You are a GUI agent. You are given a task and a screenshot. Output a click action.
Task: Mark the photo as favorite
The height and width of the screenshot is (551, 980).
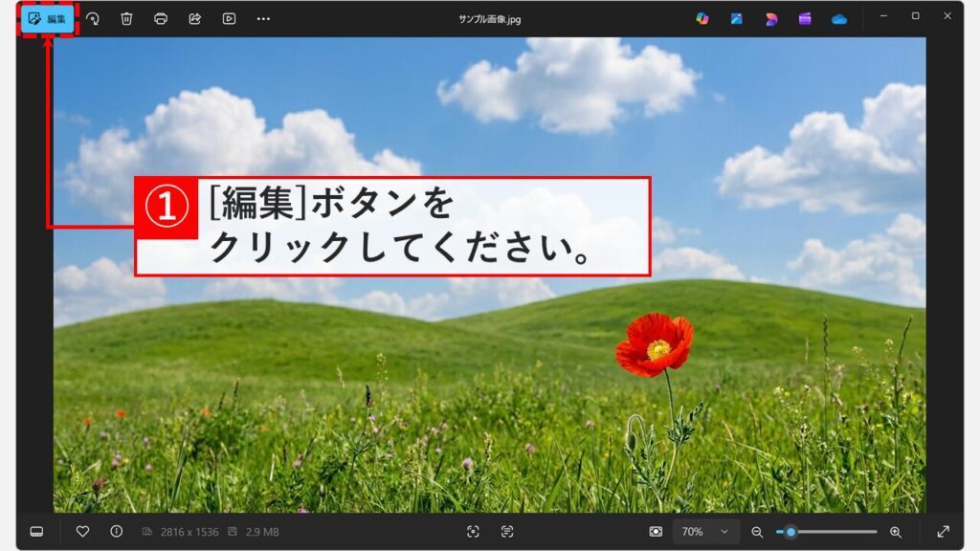(82, 534)
